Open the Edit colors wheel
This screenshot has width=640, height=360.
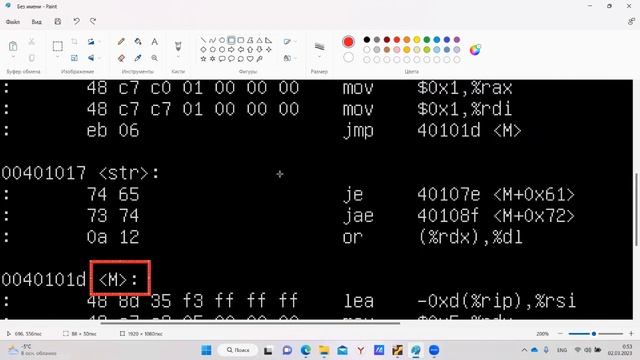point(475,50)
